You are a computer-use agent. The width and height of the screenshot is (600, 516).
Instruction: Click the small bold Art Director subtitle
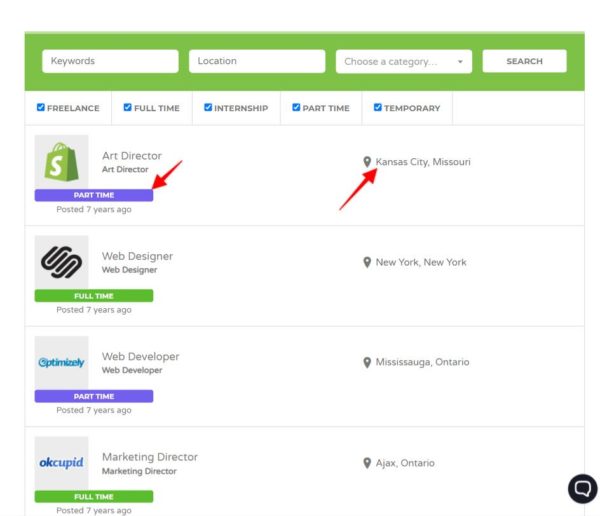tap(125, 169)
